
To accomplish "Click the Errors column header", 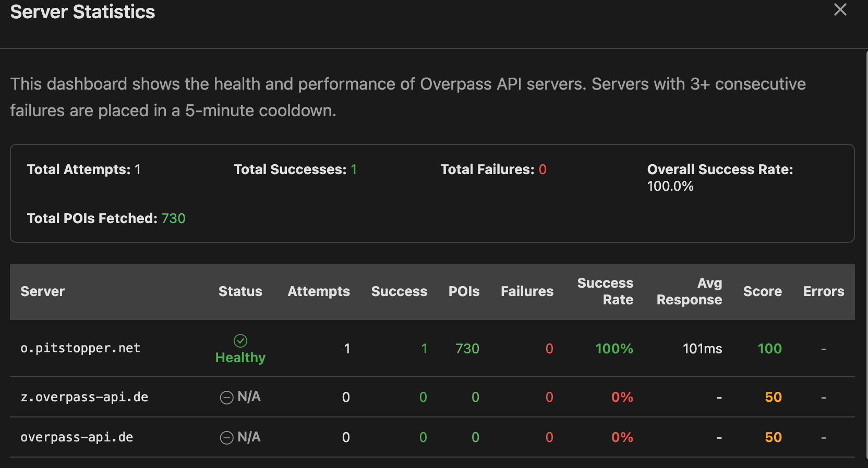I will point(824,291).
